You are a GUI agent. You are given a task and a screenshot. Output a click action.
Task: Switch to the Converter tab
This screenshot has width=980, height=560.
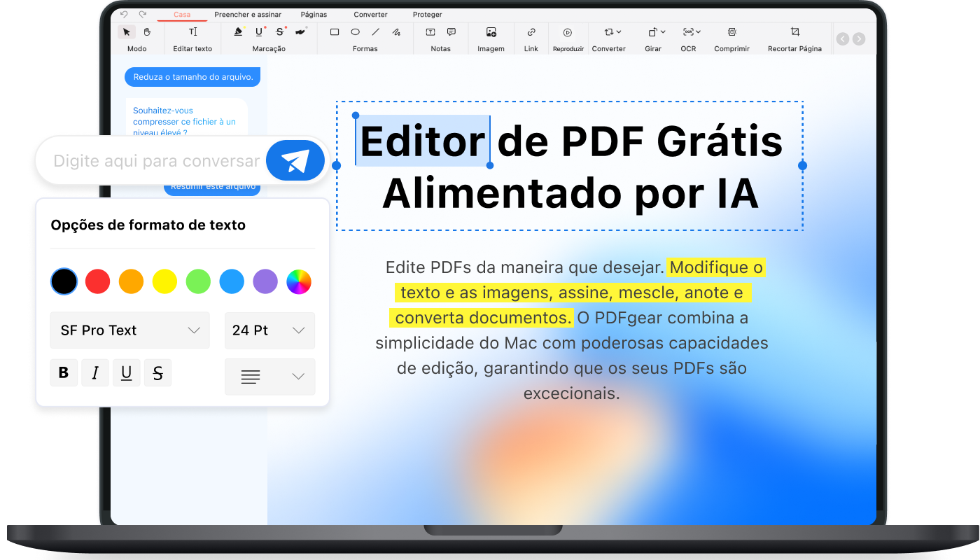(x=370, y=14)
